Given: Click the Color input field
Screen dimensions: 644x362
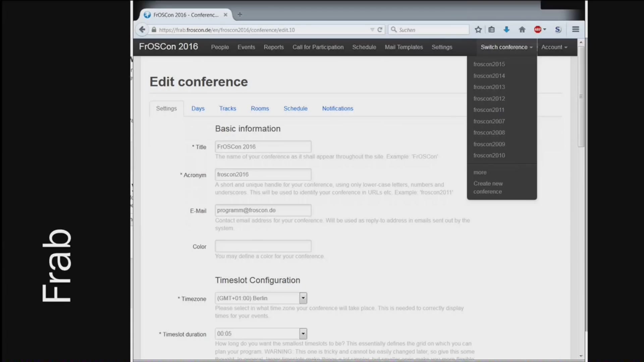Looking at the screenshot, I should 263,246.
